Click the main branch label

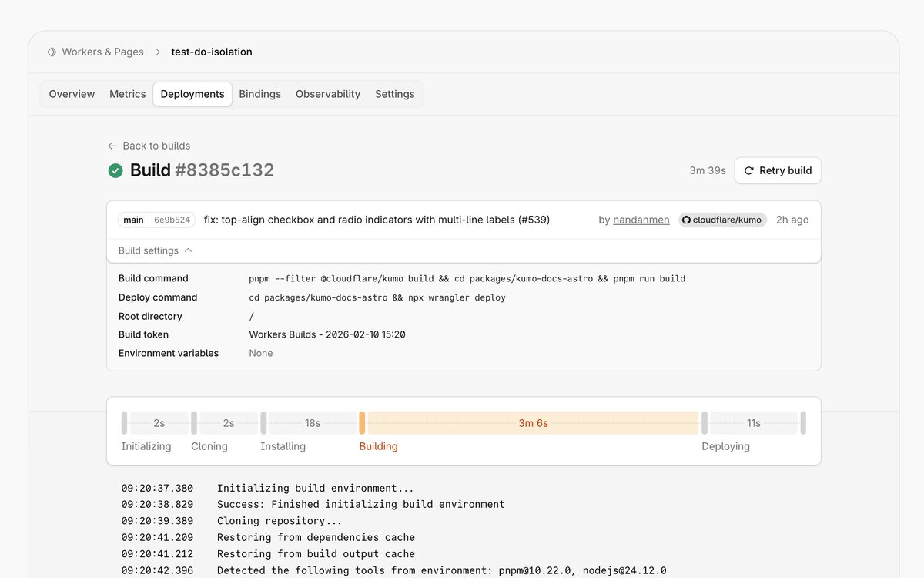tap(133, 220)
